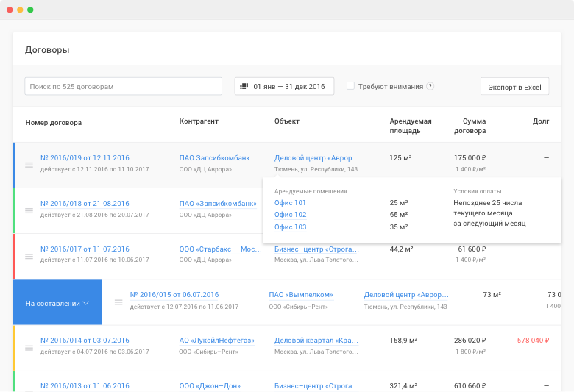Click the drag handle of contract 2016/017
The width and height of the screenshot is (574, 392).
click(x=29, y=256)
